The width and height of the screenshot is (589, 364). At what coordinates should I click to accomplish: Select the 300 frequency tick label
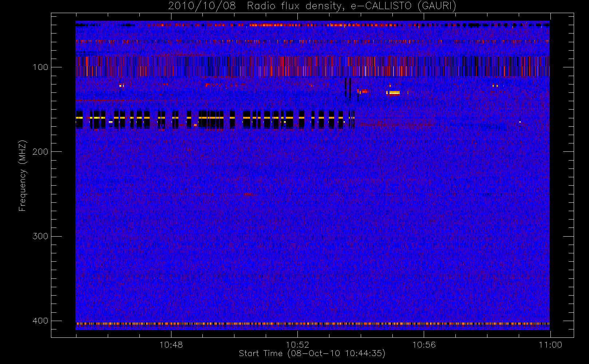[40, 236]
